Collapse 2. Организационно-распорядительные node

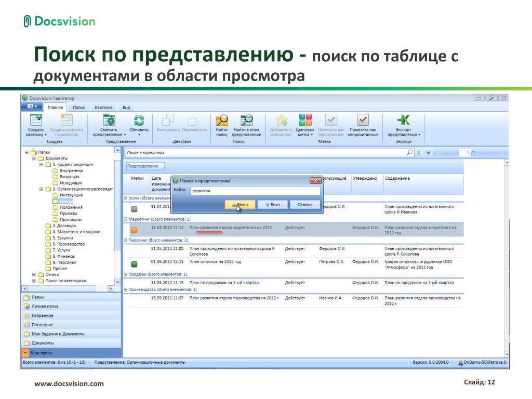pyautogui.click(x=41, y=189)
